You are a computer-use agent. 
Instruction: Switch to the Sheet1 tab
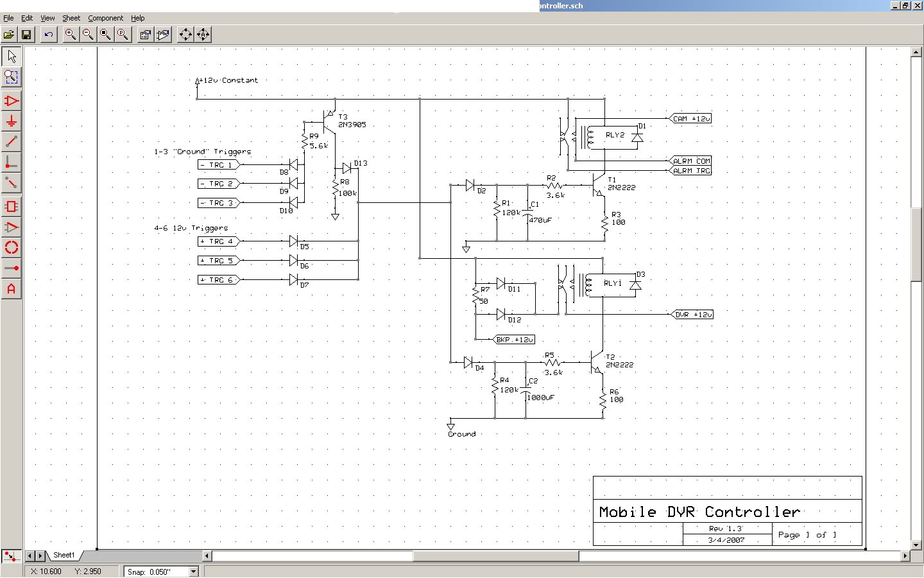pyautogui.click(x=64, y=556)
